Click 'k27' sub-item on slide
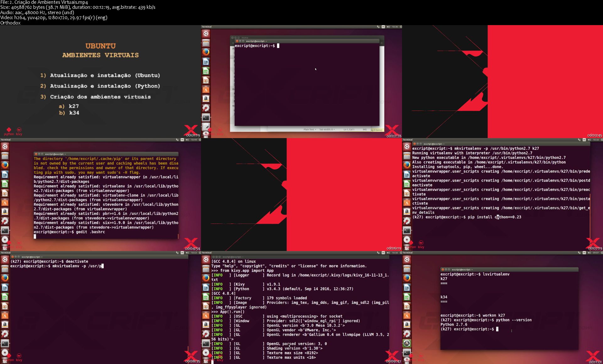 pyautogui.click(x=74, y=106)
